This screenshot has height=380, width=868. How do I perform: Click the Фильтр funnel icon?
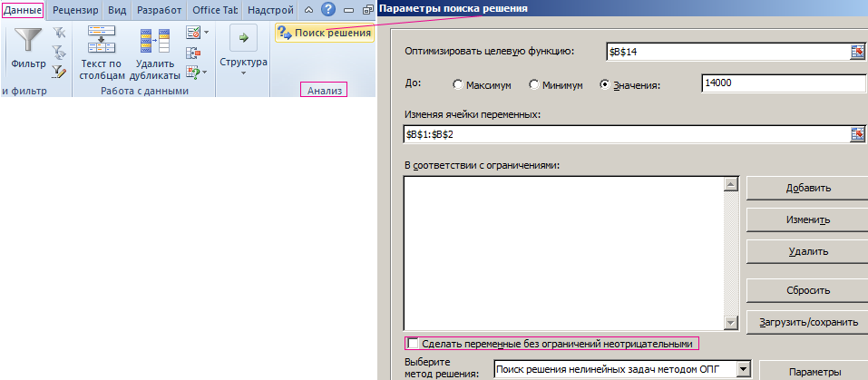coord(28,41)
